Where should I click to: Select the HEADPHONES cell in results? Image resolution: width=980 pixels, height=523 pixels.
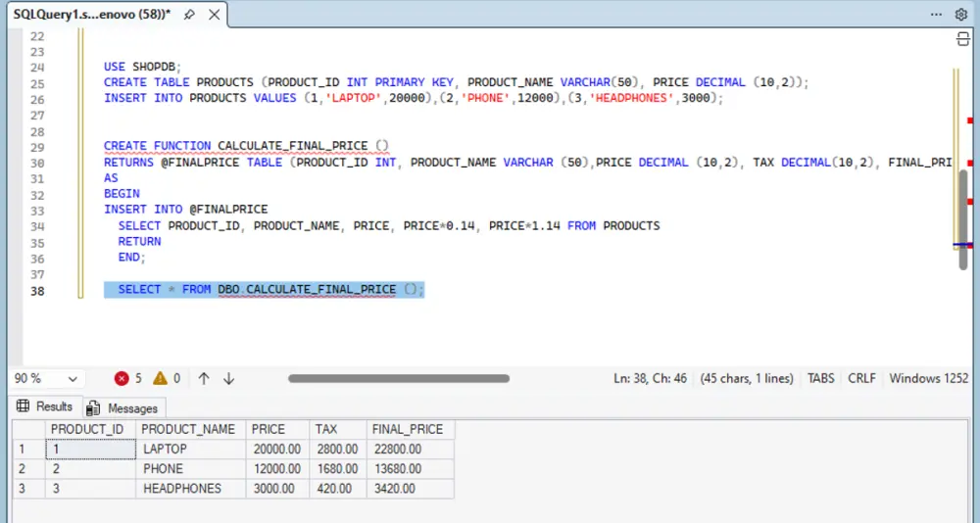coord(191,489)
